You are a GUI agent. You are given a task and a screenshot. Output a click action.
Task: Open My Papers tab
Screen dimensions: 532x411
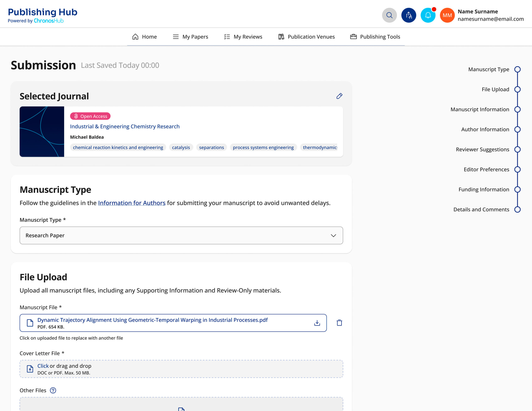pos(191,37)
